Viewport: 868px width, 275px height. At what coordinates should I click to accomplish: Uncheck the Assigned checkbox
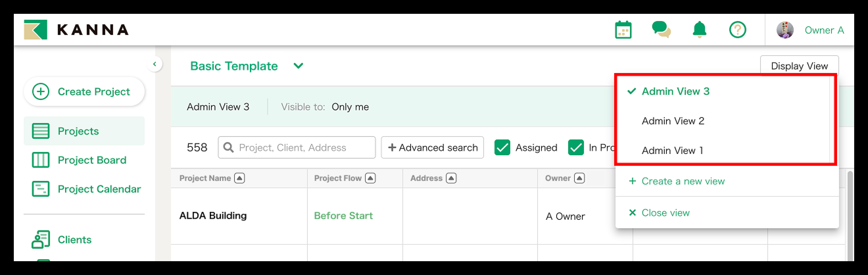coord(502,148)
